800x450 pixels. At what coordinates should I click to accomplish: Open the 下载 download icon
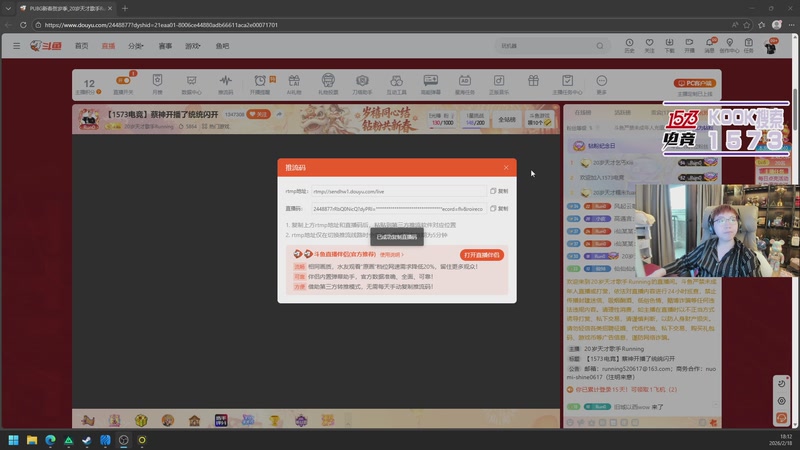pyautogui.click(x=669, y=45)
